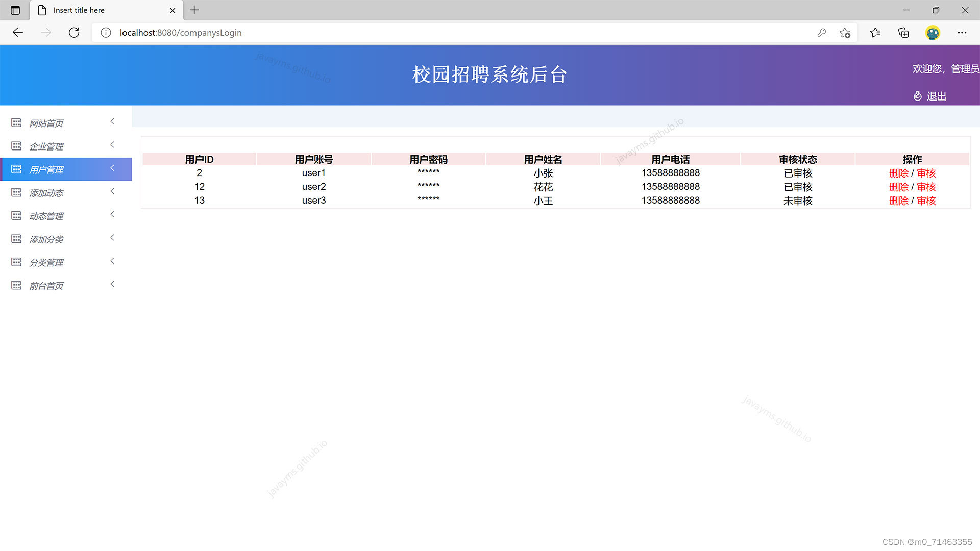Open browser settings and more menu
The height and width of the screenshot is (551, 980).
point(962,33)
